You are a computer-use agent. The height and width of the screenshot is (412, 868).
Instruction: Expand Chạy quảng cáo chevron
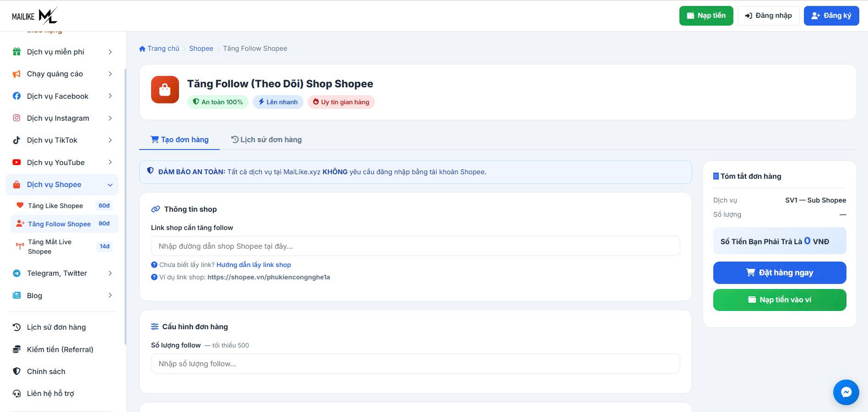(110, 74)
